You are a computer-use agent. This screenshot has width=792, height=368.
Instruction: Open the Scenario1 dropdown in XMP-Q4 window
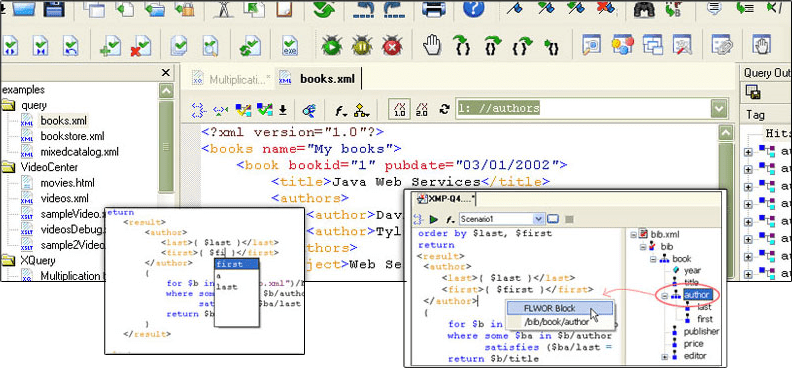click(x=538, y=219)
